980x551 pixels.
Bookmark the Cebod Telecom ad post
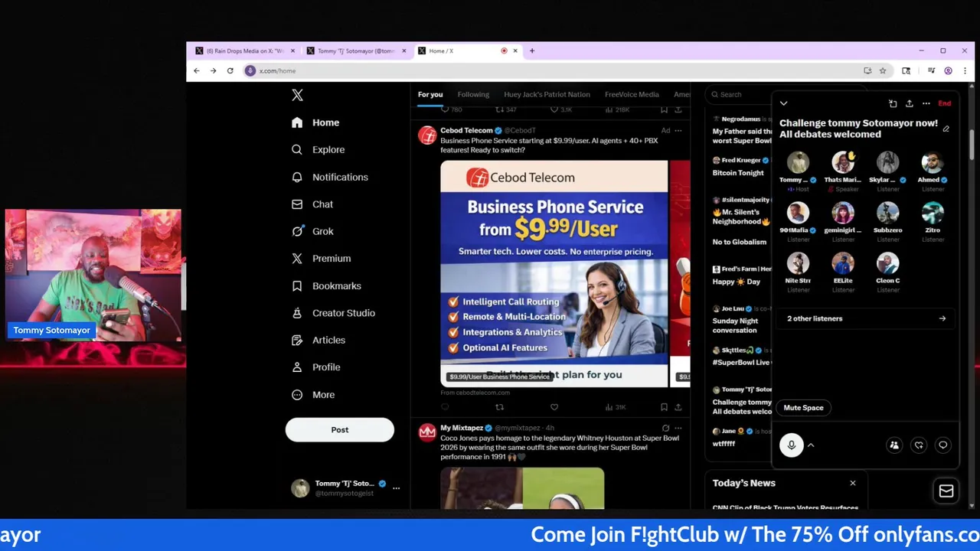(x=664, y=407)
